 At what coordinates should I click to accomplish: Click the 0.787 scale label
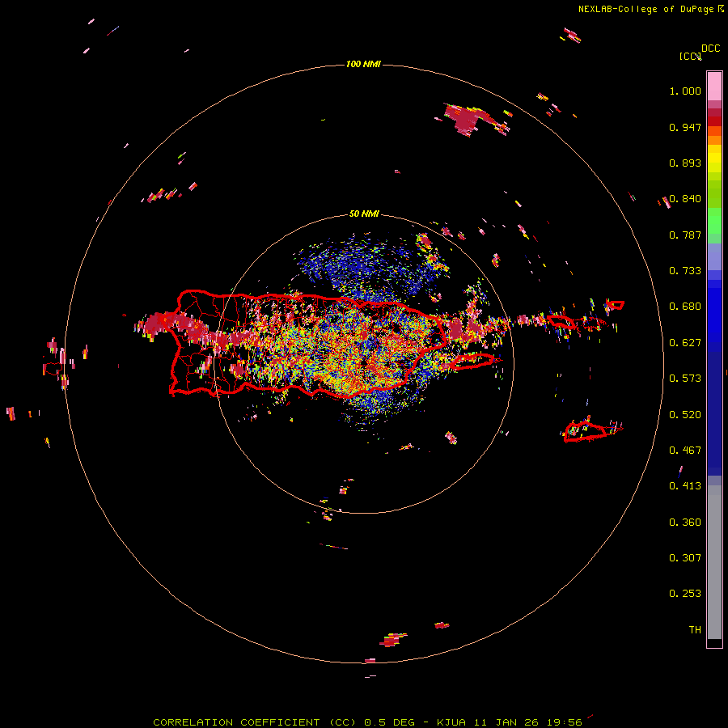tap(685, 235)
